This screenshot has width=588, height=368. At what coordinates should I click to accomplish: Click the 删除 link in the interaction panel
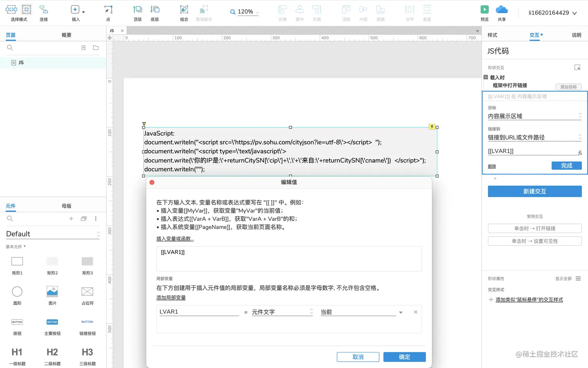point(492,166)
